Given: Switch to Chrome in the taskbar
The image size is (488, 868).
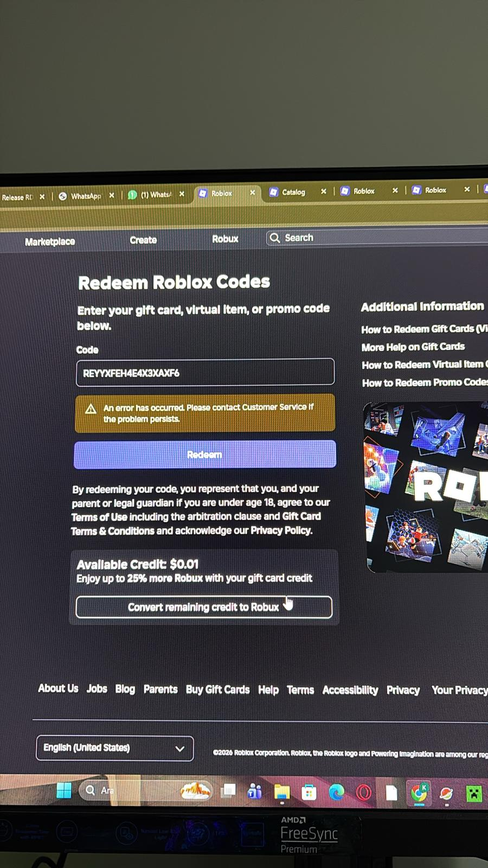Looking at the screenshot, I should point(419,793).
